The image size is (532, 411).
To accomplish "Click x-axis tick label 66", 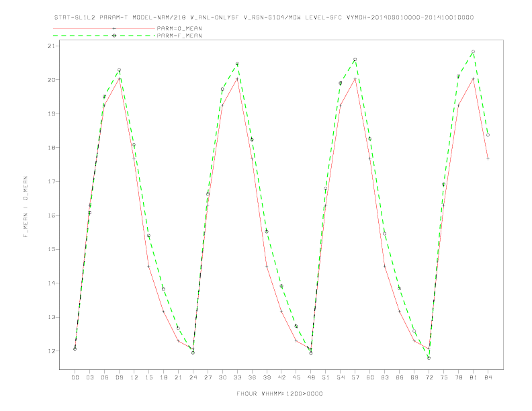I will [x=400, y=377].
